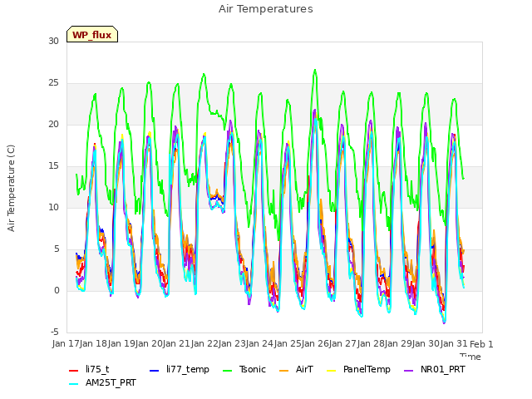Click the cyan AM25T_PRT legend color marker

point(74,384)
